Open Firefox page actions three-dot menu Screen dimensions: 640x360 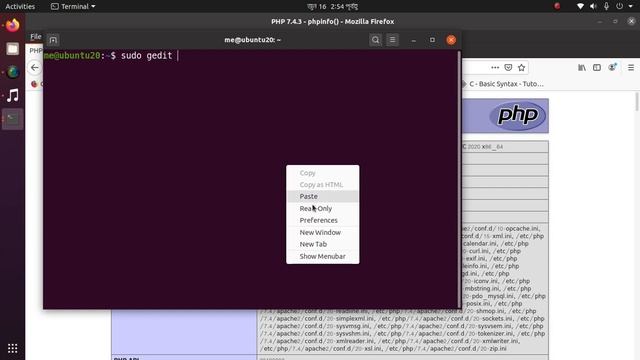495,68
